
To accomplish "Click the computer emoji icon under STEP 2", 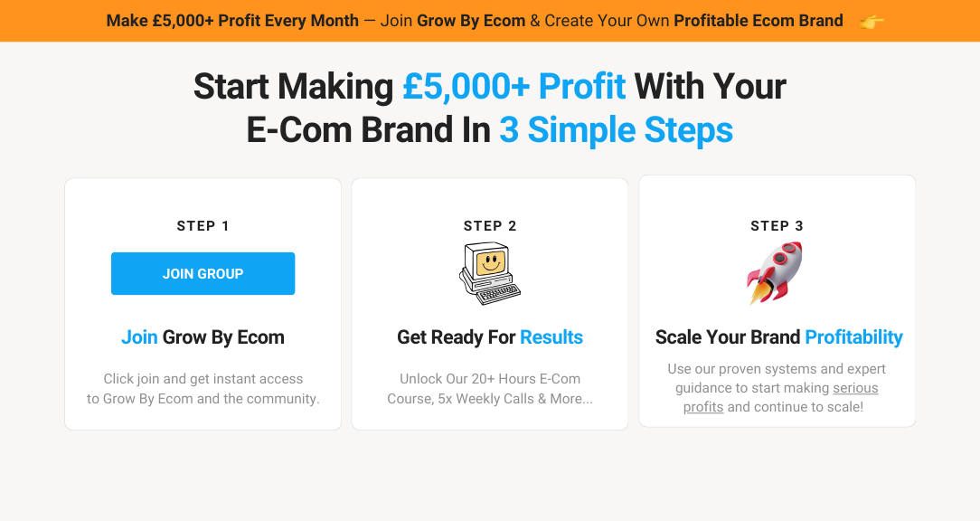I will click(490, 273).
